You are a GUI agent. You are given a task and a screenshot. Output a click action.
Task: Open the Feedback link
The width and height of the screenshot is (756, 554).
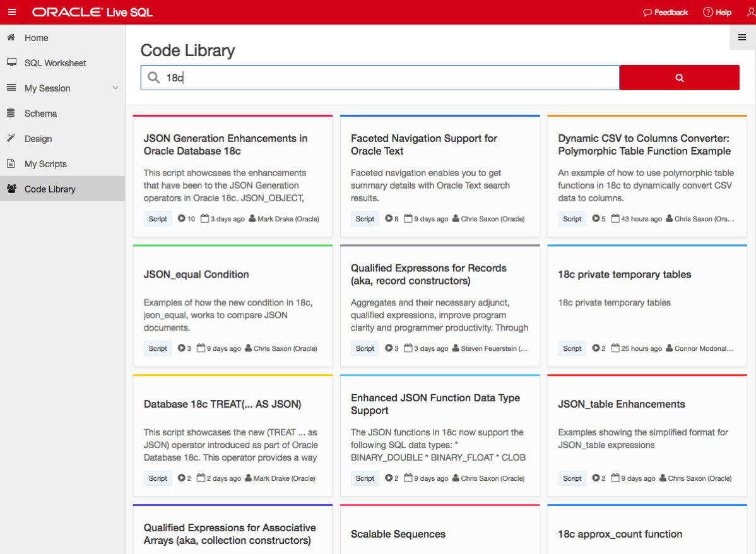click(665, 12)
